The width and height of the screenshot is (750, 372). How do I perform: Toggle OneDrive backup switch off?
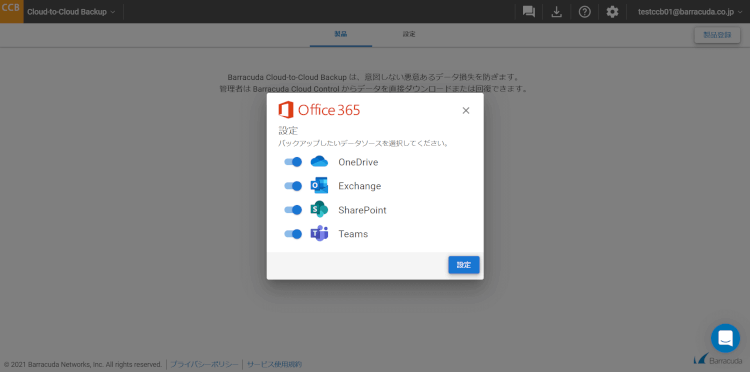click(293, 162)
